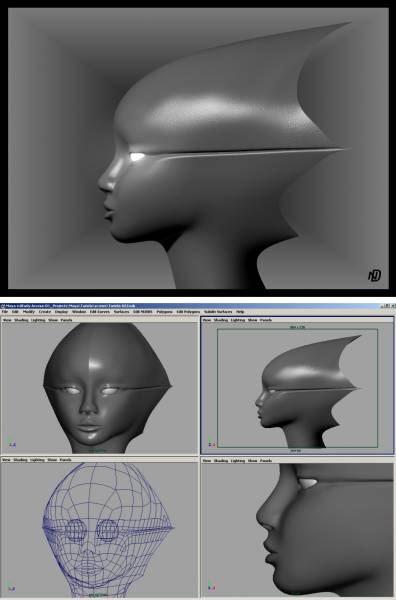Screen dimensions: 396x600
Task: Open the Modify menu
Action: click(29, 312)
